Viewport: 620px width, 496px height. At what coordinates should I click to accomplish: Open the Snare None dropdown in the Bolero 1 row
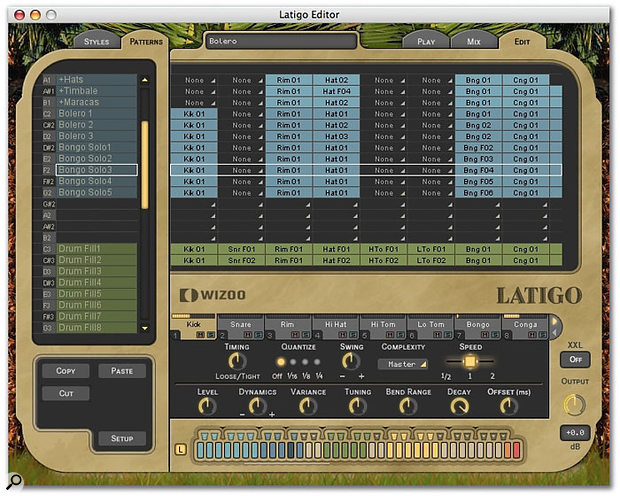242,114
